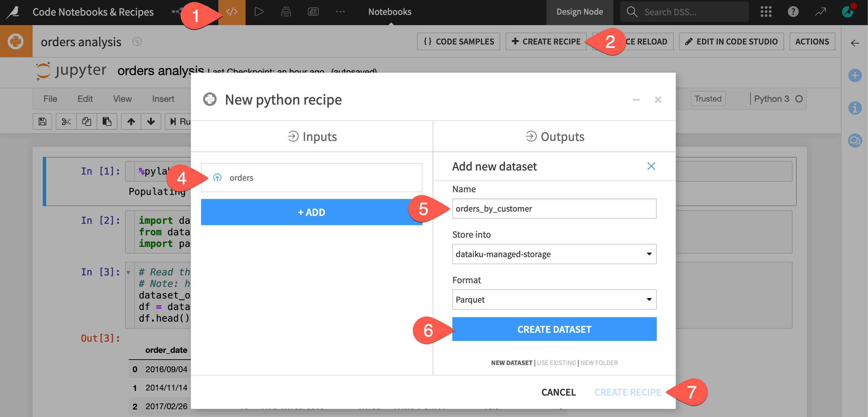868x417 pixels.
Task: Open the Design Node dropdown
Action: (580, 12)
